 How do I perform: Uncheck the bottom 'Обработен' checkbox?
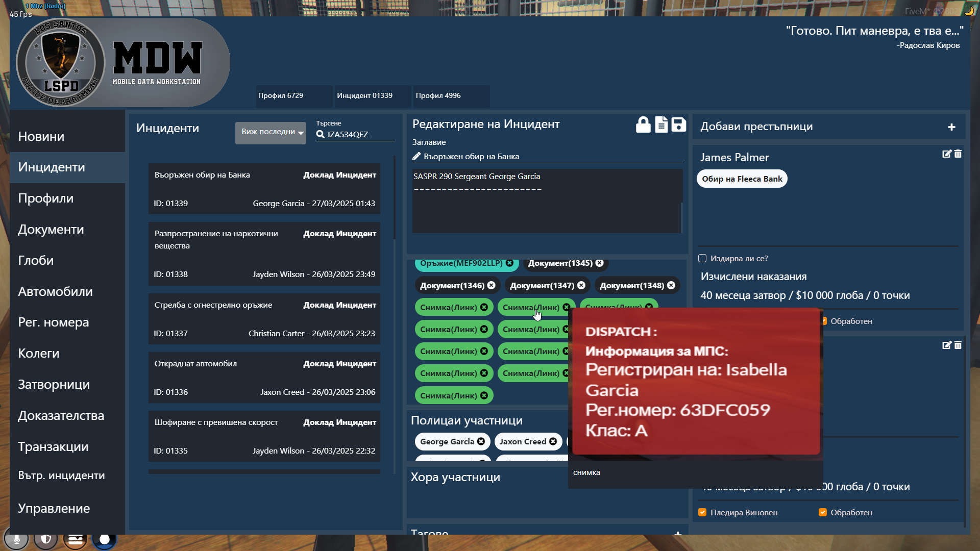pyautogui.click(x=822, y=512)
